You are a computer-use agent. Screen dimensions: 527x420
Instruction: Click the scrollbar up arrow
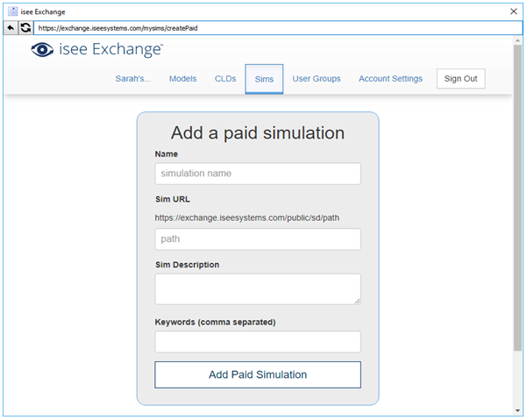(517, 40)
